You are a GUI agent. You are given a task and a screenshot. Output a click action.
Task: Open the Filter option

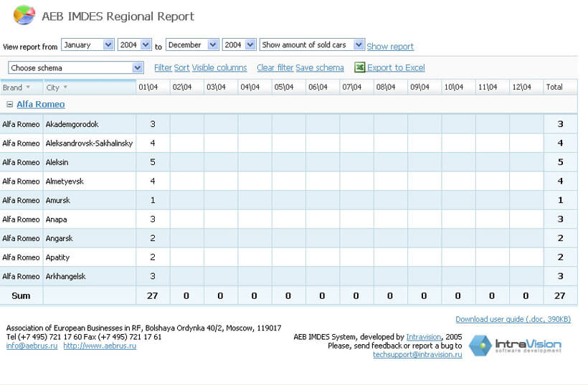coord(163,67)
